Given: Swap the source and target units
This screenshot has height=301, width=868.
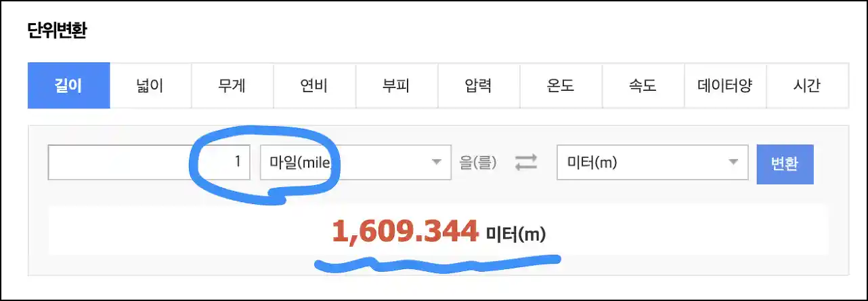Looking at the screenshot, I should click(x=526, y=162).
